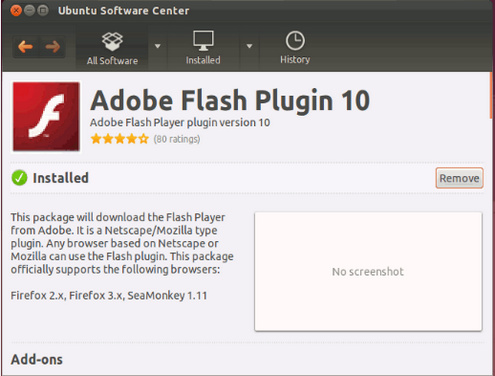Open the History view
495x376 pixels.
click(295, 48)
